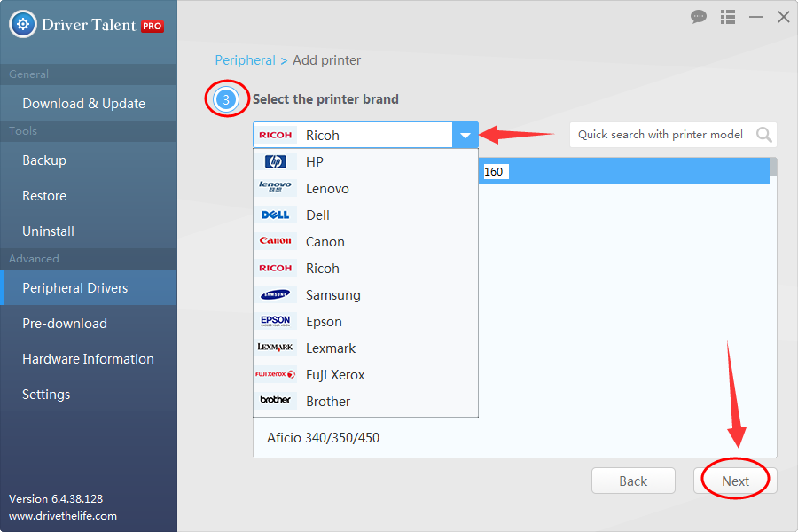Collapse the printer brand dropdown arrow
The width and height of the screenshot is (798, 532).
pyautogui.click(x=465, y=135)
